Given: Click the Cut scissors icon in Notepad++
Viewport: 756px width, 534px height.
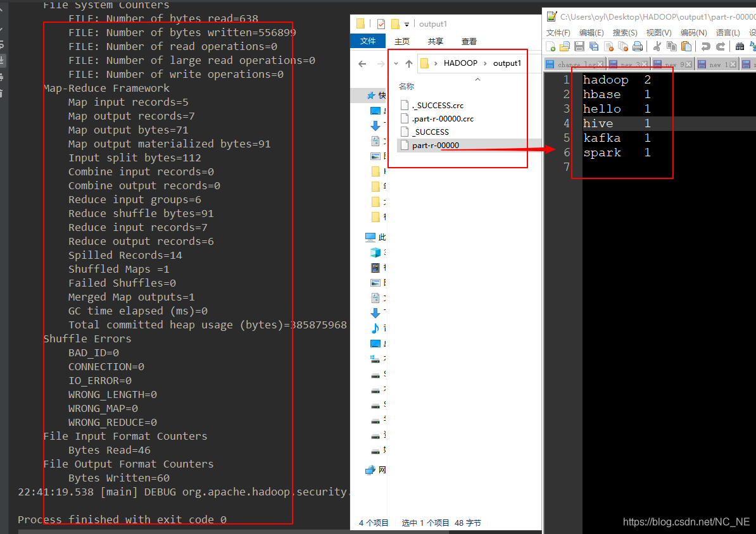Looking at the screenshot, I should click(x=657, y=46).
